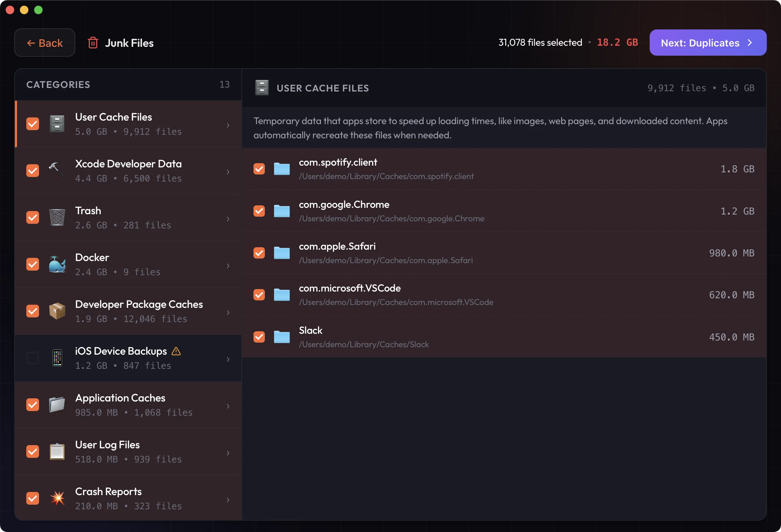Click the iOS Device Backups phone icon
The width and height of the screenshot is (781, 532).
coord(57,358)
